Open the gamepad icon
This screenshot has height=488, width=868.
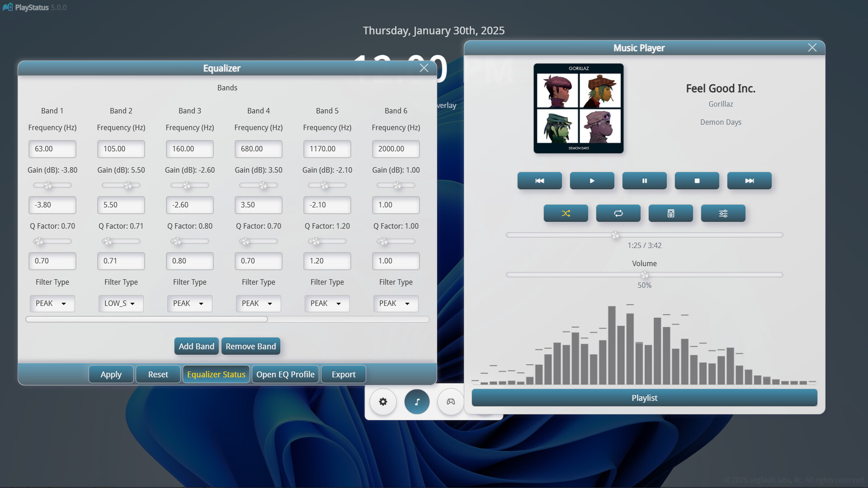pyautogui.click(x=450, y=401)
